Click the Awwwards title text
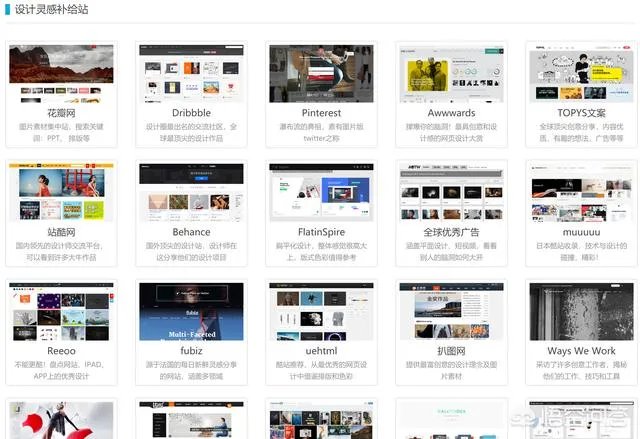Image resolution: width=640 pixels, height=439 pixels. point(450,113)
